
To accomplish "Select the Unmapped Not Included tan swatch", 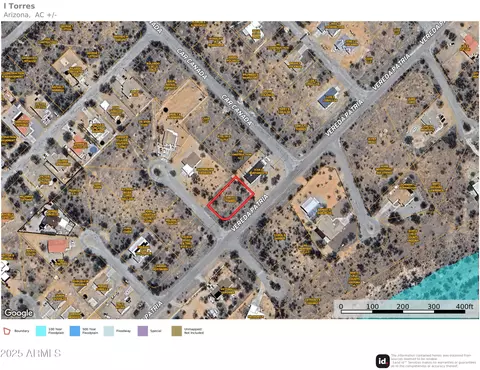I will point(177,331).
